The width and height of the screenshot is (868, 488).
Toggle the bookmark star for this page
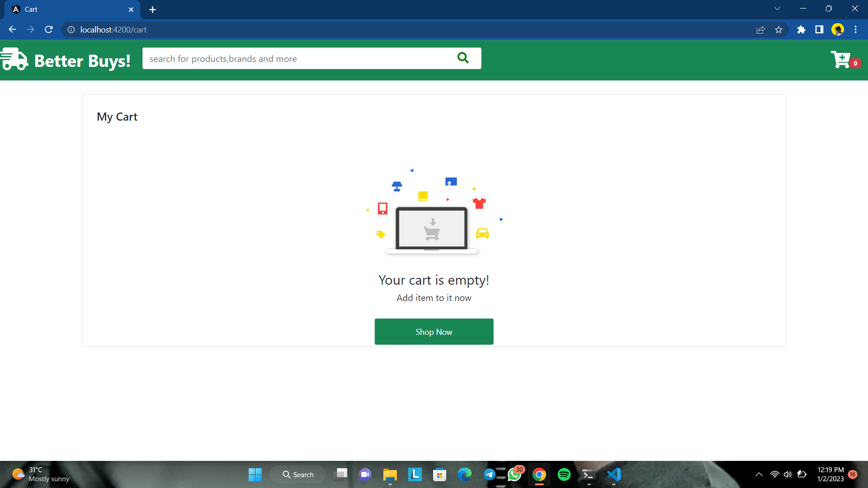coord(779,29)
